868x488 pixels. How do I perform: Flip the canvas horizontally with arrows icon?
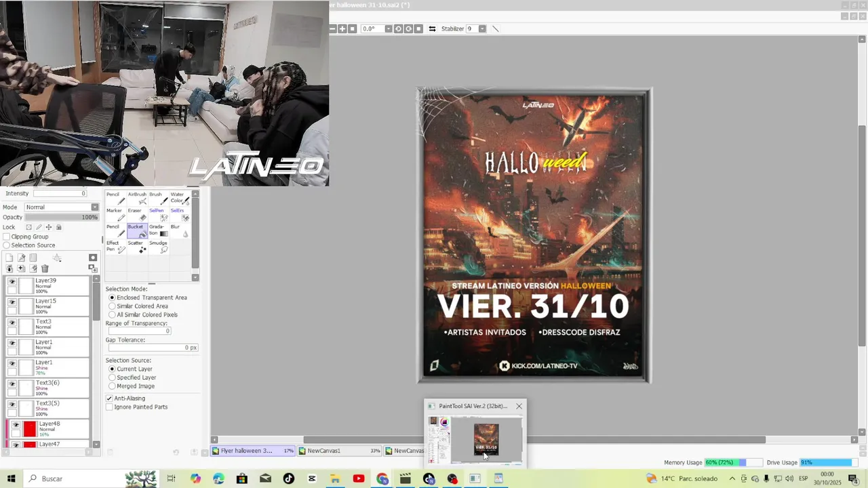(x=432, y=28)
